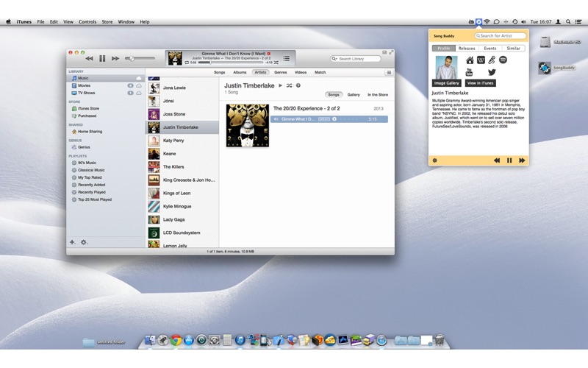Click the Image Gallery button
The image size is (588, 368).
click(x=446, y=83)
